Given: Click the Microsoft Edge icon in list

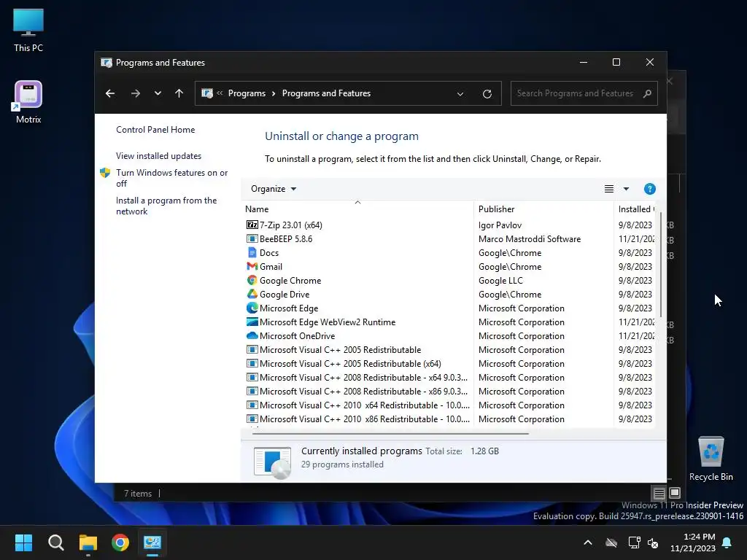Looking at the screenshot, I should (252, 308).
